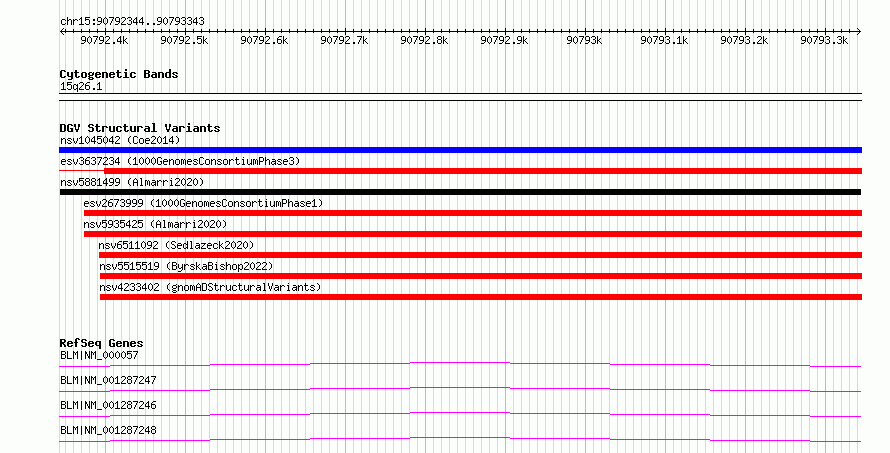Open nsv4233402 (gnomADStructuralVariants) label

210,287
